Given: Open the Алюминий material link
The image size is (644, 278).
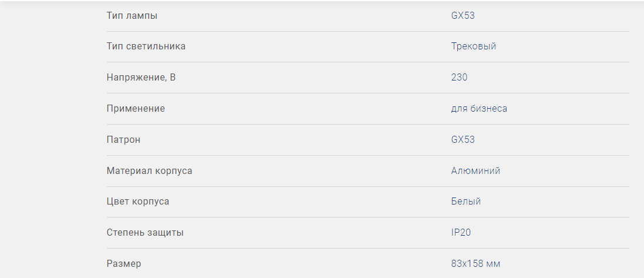Looking at the screenshot, I should point(476,171).
